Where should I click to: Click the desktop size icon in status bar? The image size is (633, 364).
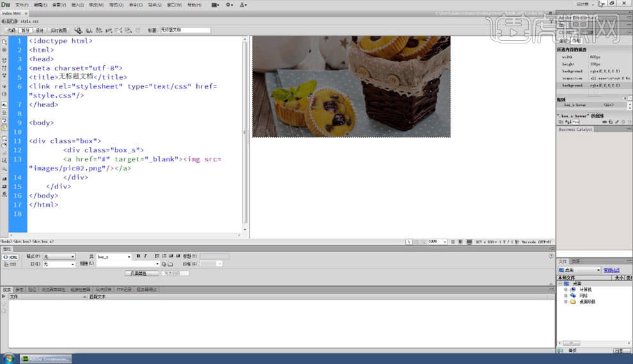click(x=469, y=242)
